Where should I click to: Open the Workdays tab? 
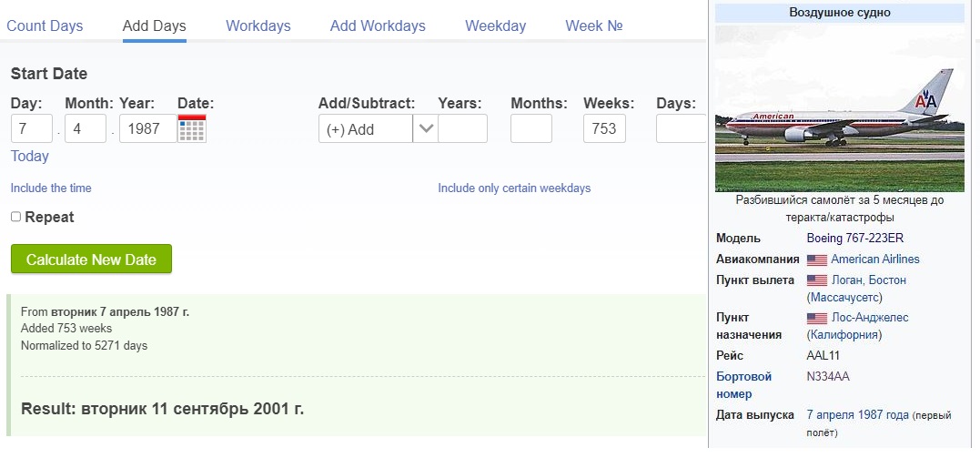tap(258, 26)
